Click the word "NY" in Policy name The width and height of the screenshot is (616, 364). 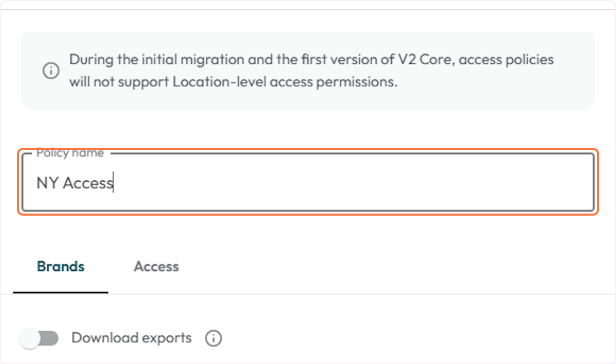click(47, 183)
